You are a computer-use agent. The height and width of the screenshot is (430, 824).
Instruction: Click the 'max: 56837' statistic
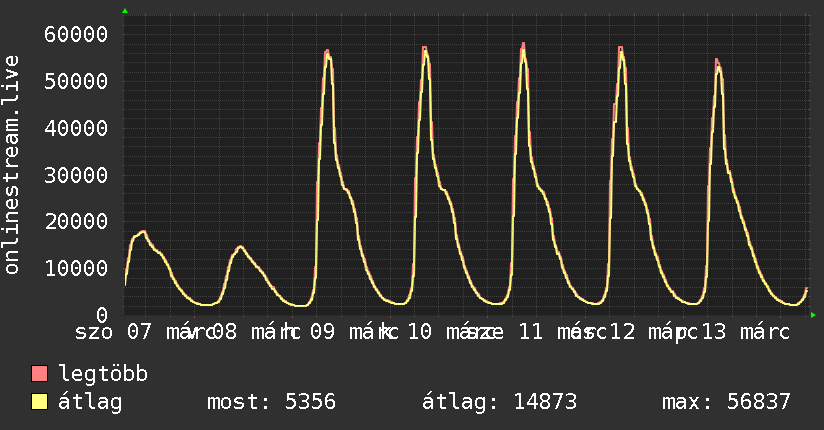click(x=726, y=402)
